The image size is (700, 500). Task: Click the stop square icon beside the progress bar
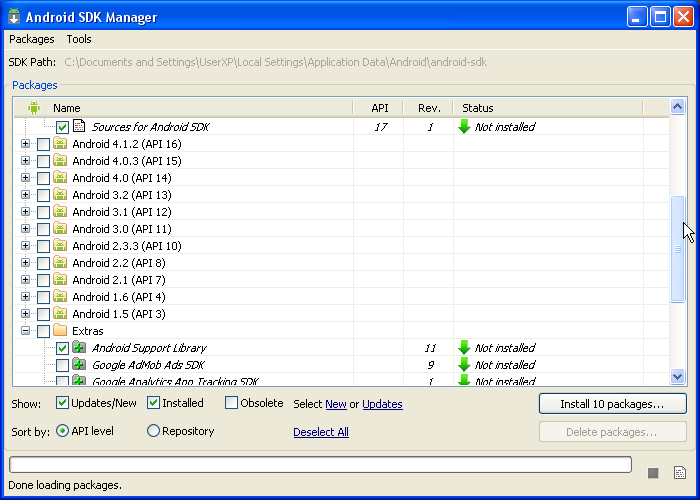[x=653, y=473]
